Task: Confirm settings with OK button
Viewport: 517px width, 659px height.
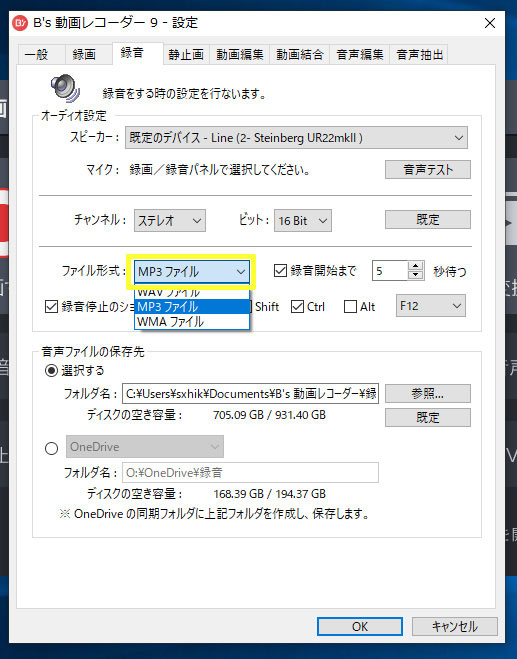Action: pyautogui.click(x=360, y=627)
